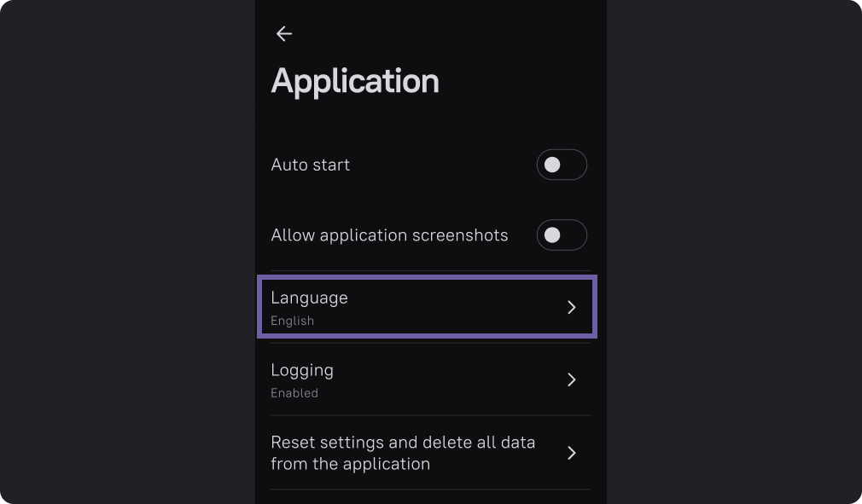Click Allow application screenshots label text
Screen dimensions: 862x504
point(389,235)
